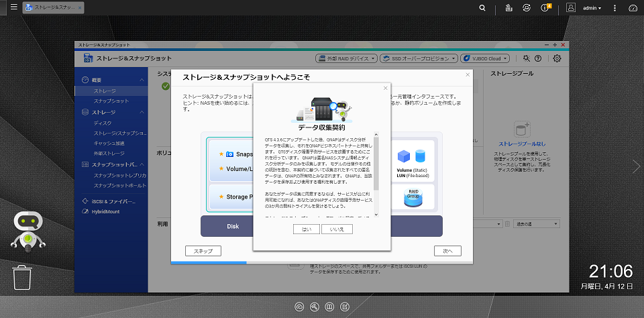644x318 pixels.
Task: Click the desktop clock 21:06
Action: pos(610,271)
